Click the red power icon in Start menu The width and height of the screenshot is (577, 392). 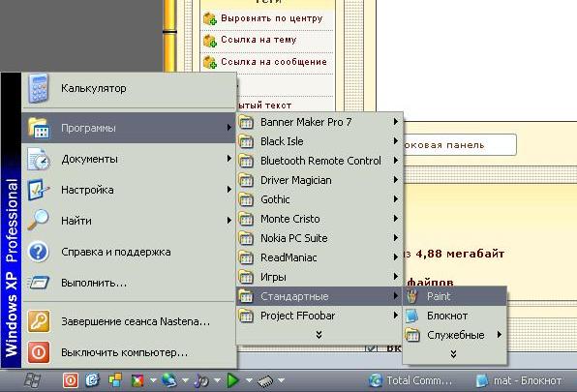[39, 352]
